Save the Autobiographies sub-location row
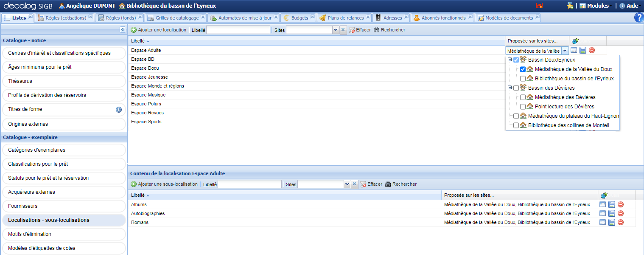The height and width of the screenshot is (255, 644). click(x=612, y=213)
